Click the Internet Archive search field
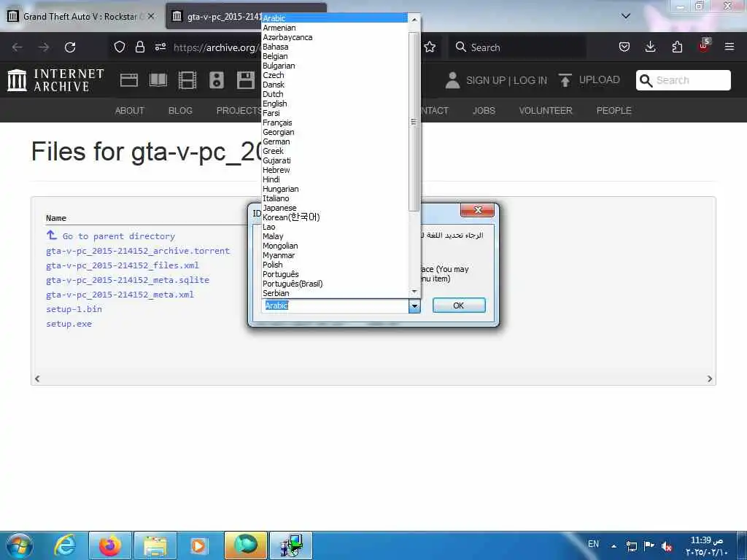The image size is (747, 560). [x=683, y=80]
